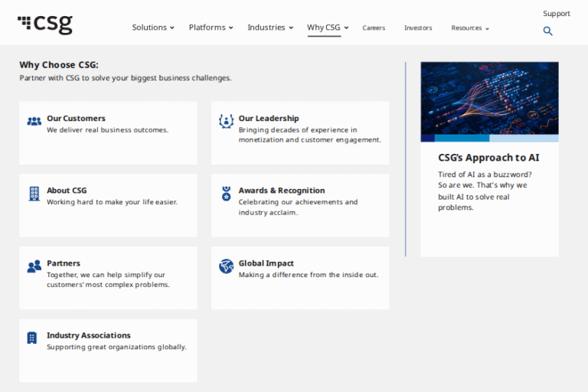The image size is (588, 392).
Task: Go to the Careers page
Action: (374, 28)
